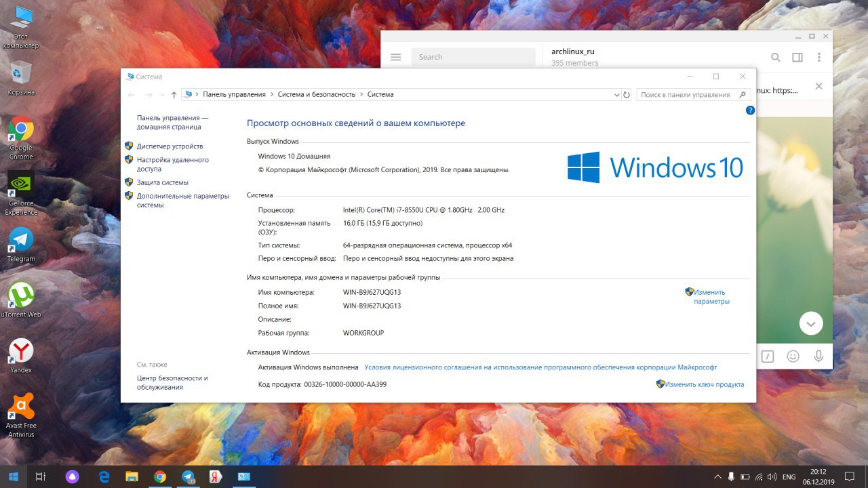The image size is (868, 488).
Task: Expand chevron after Система и безопасность breadcrumb
Action: point(361,95)
